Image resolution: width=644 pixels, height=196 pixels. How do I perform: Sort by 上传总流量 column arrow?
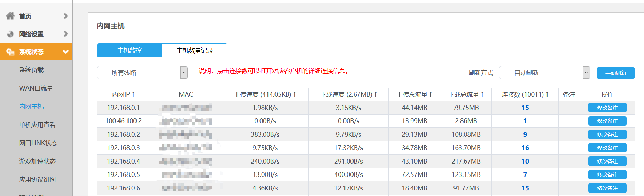click(x=430, y=94)
